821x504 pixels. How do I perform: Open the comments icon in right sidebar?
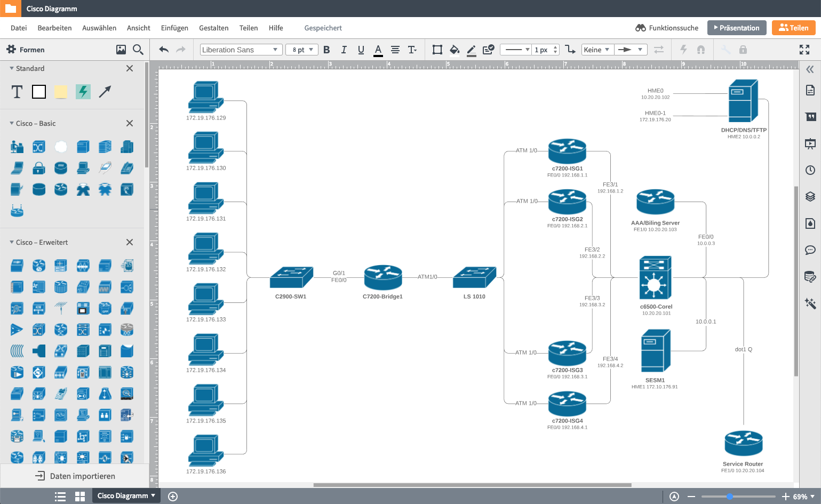[x=810, y=250]
